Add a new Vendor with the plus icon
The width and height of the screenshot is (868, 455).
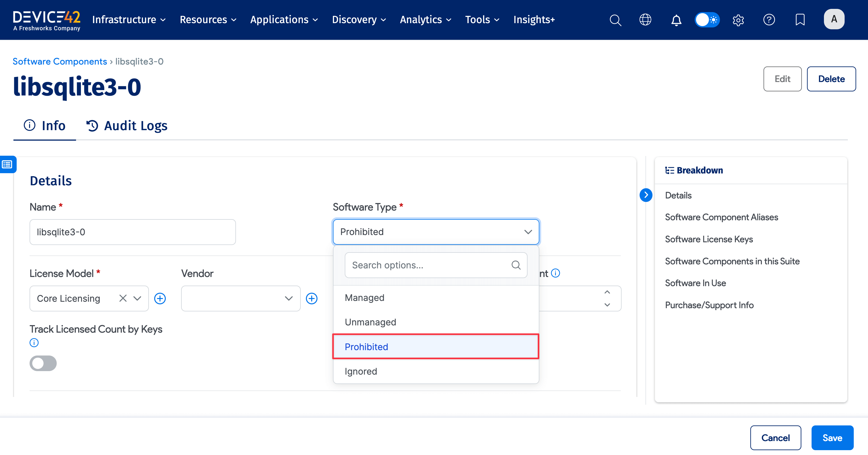312,298
